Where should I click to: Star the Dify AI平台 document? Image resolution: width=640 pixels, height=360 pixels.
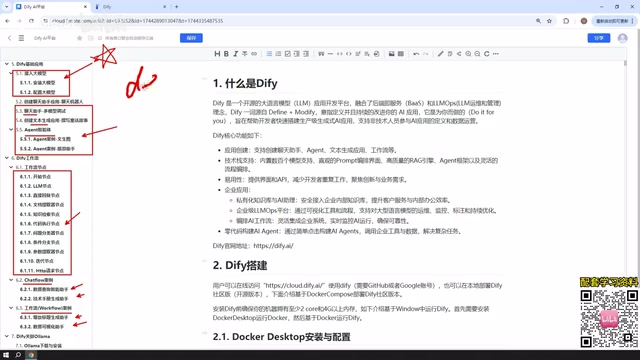(x=79, y=38)
